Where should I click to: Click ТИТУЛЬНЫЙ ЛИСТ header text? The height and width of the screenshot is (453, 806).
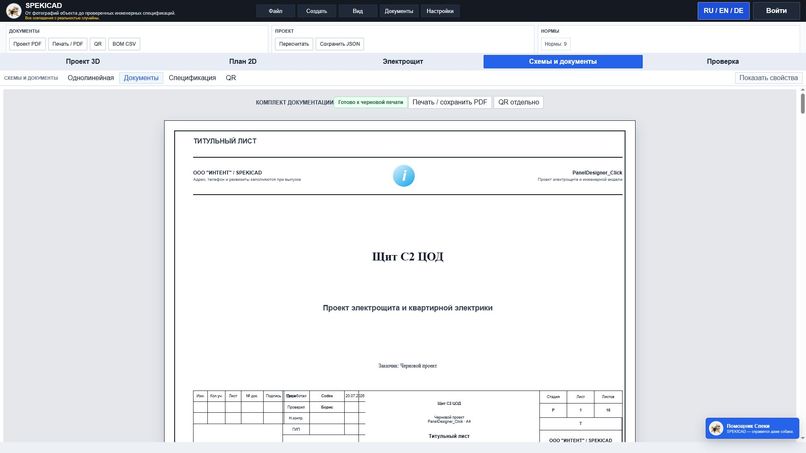[x=225, y=141]
